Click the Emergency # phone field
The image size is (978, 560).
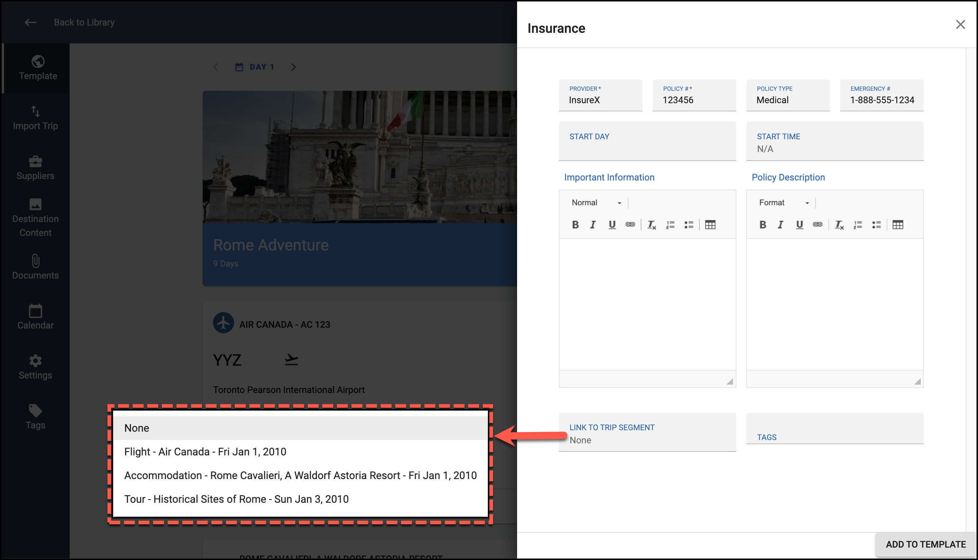[x=881, y=96]
